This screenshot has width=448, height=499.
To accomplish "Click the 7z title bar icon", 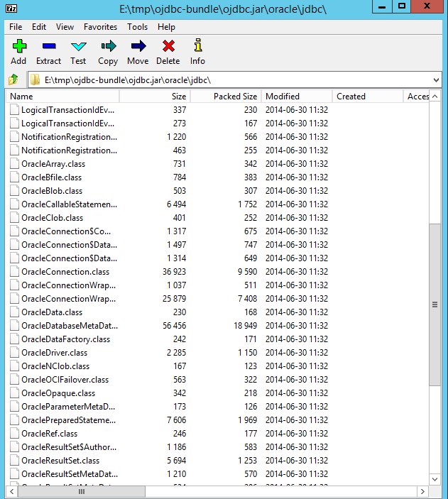I will click(x=11, y=9).
